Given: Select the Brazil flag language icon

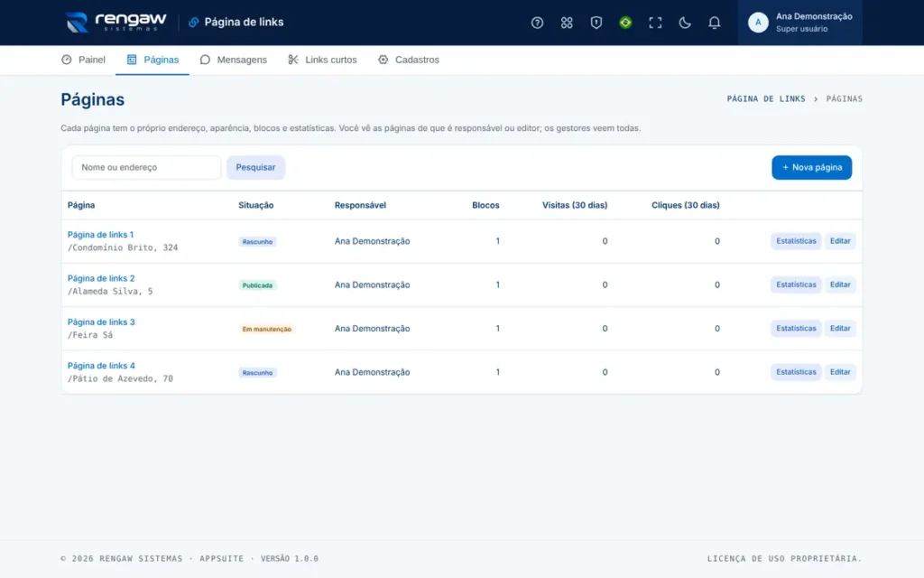Looking at the screenshot, I should [626, 23].
